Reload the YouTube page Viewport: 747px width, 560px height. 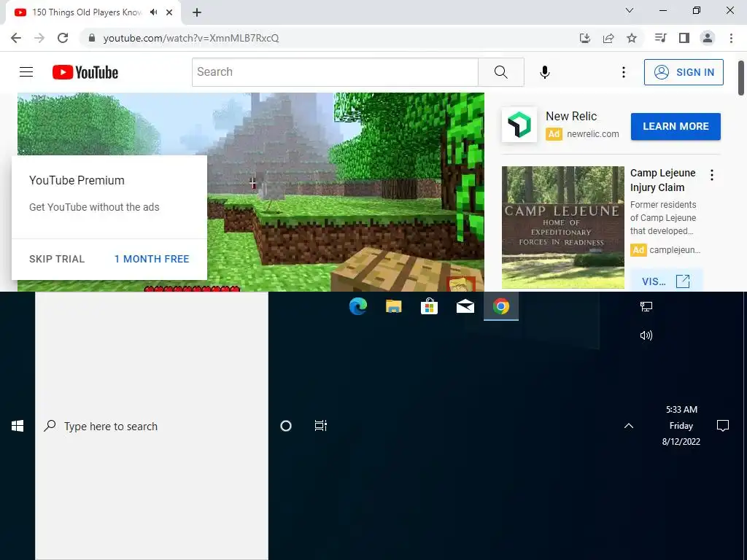pos(63,38)
